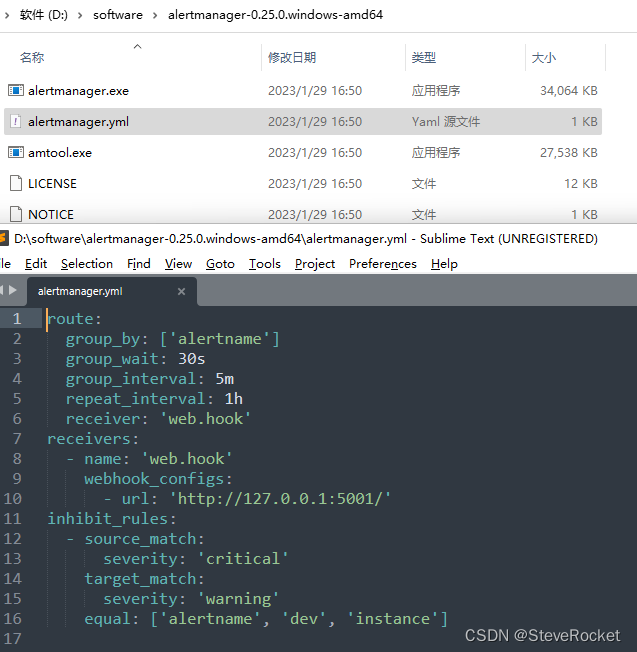Click line number 1 in gutter

point(17,319)
